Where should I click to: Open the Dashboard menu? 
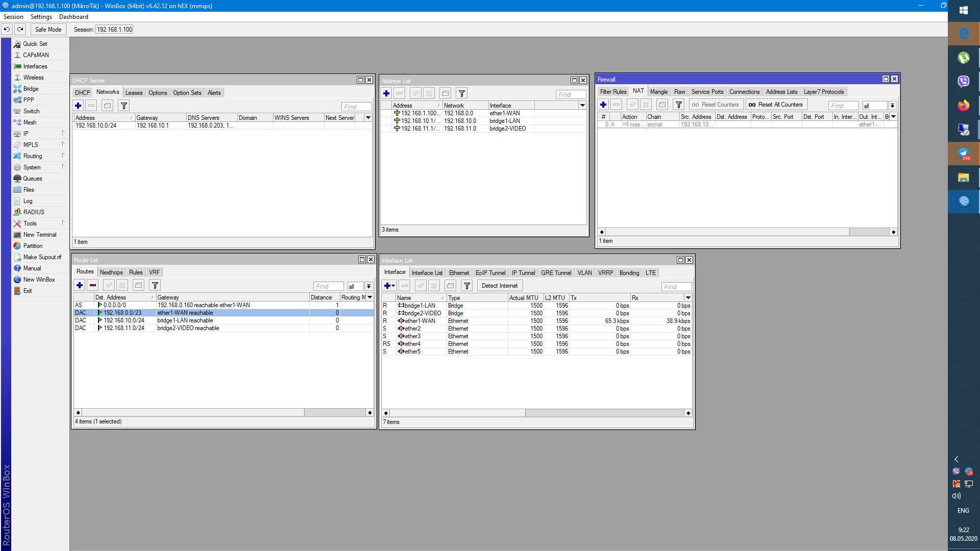tap(73, 17)
